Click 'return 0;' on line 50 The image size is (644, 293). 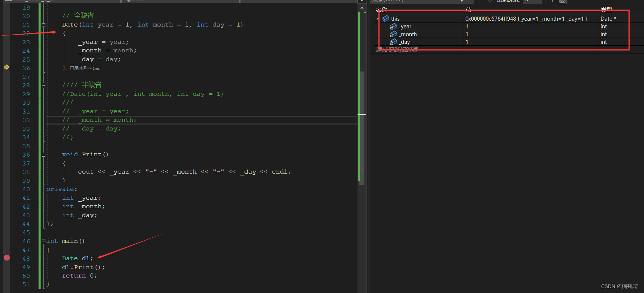point(79,276)
